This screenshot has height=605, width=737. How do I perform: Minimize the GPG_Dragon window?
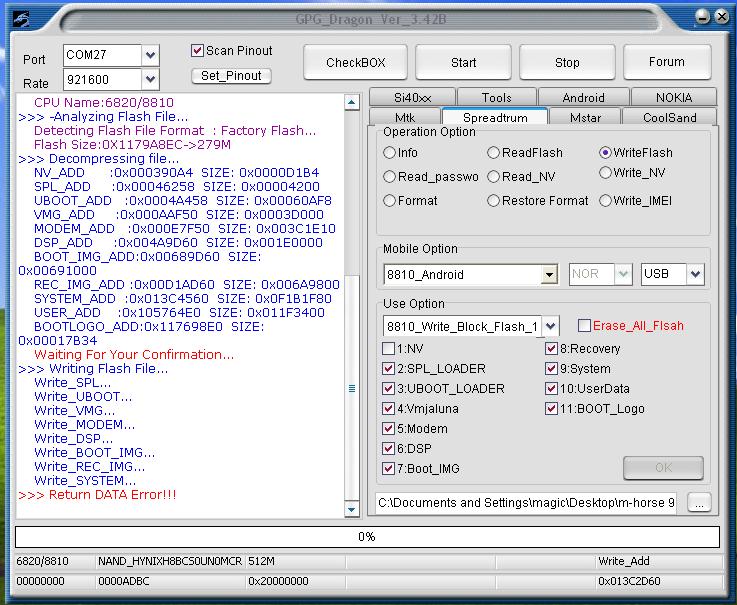pyautogui.click(x=702, y=17)
